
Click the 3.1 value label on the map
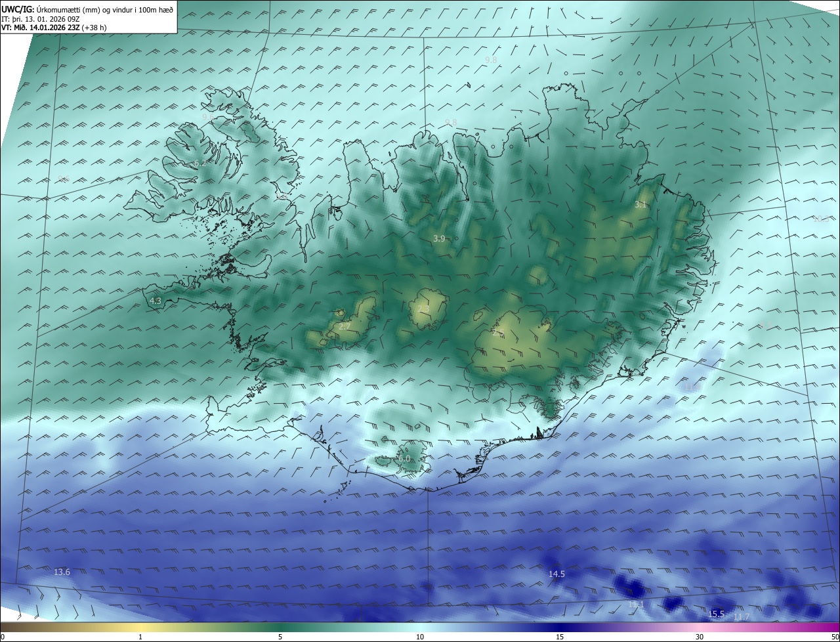pos(640,205)
